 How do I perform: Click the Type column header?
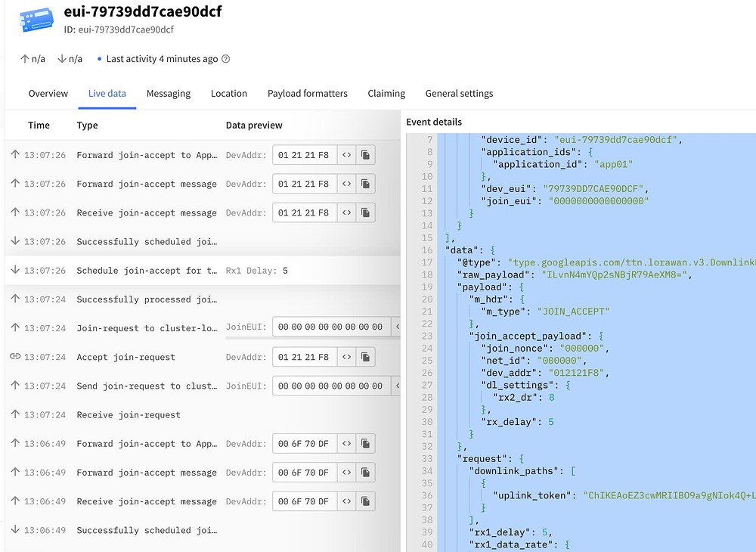(x=87, y=126)
